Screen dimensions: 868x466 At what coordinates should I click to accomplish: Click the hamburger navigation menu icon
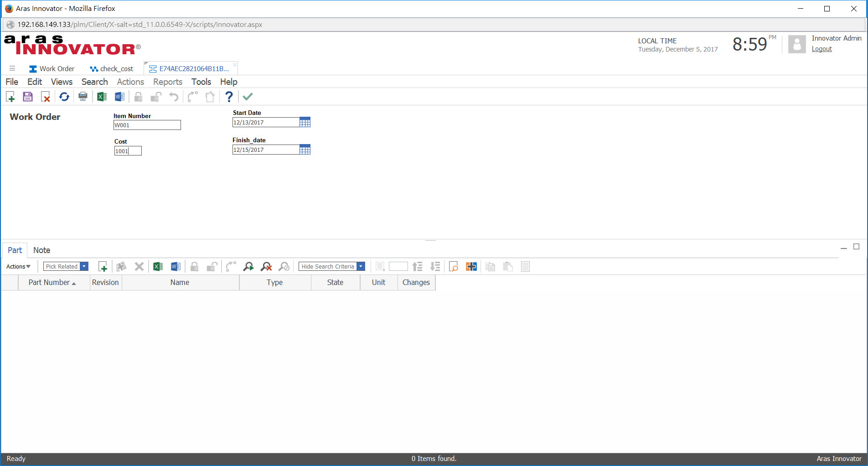point(12,68)
